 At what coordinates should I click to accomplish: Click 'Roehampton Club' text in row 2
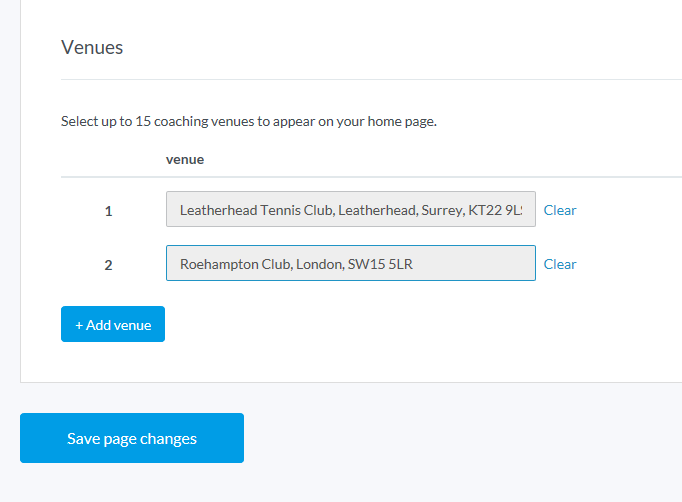233,264
